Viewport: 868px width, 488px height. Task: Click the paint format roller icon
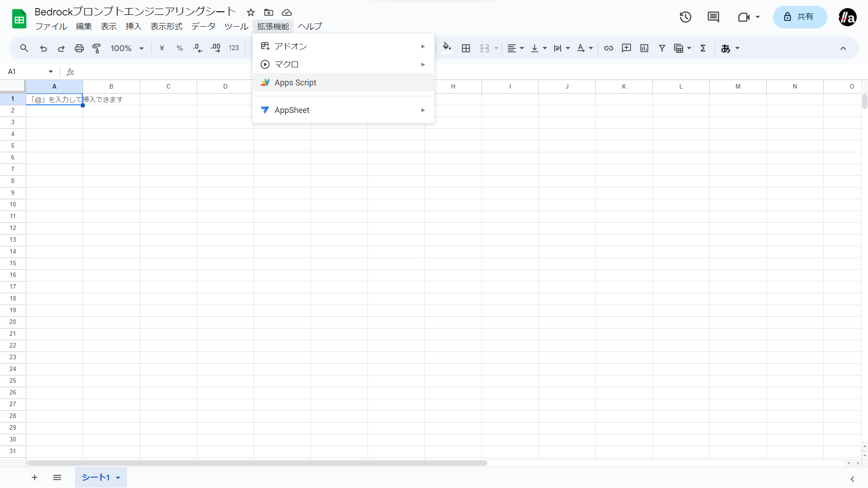click(x=97, y=48)
